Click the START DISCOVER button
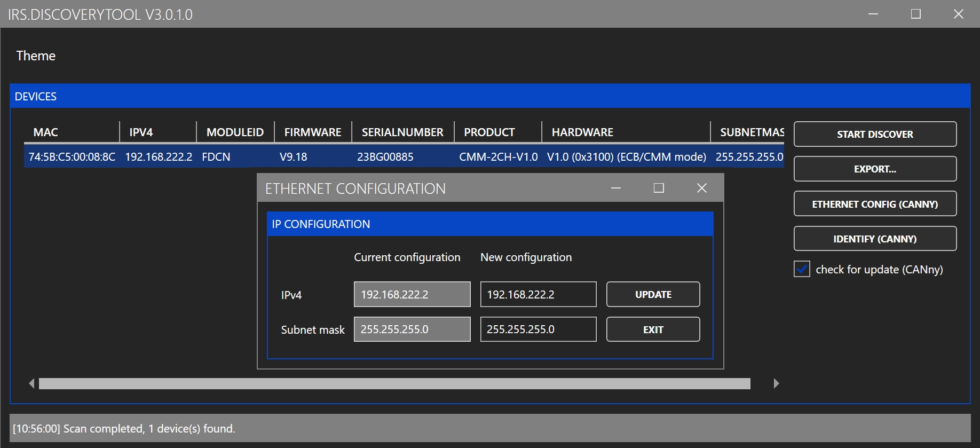This screenshot has height=448, width=980. tap(874, 134)
